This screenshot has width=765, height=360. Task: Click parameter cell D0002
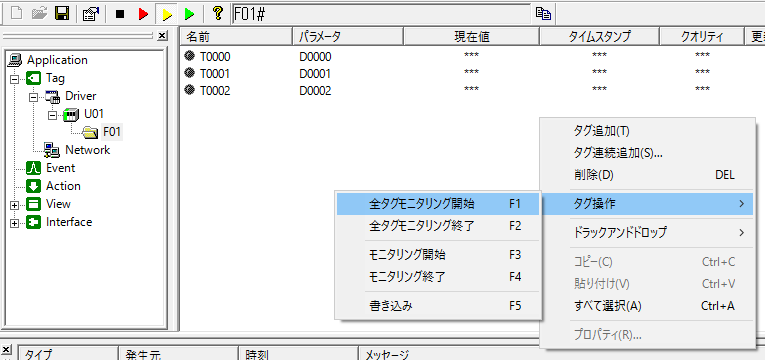click(315, 90)
